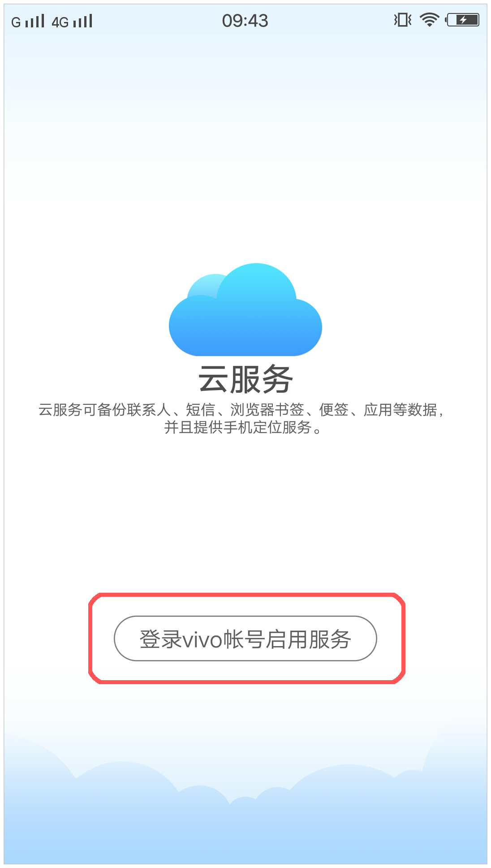Tap the battery charging indicator
Image resolution: width=491 pixels, height=868 pixels.
coord(462,20)
